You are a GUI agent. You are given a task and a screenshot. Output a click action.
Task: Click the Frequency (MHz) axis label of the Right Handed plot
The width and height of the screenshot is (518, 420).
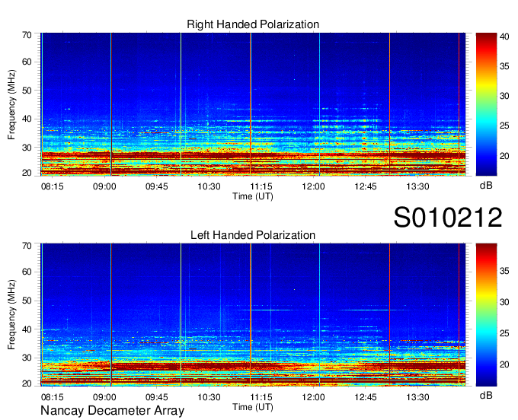(11, 104)
